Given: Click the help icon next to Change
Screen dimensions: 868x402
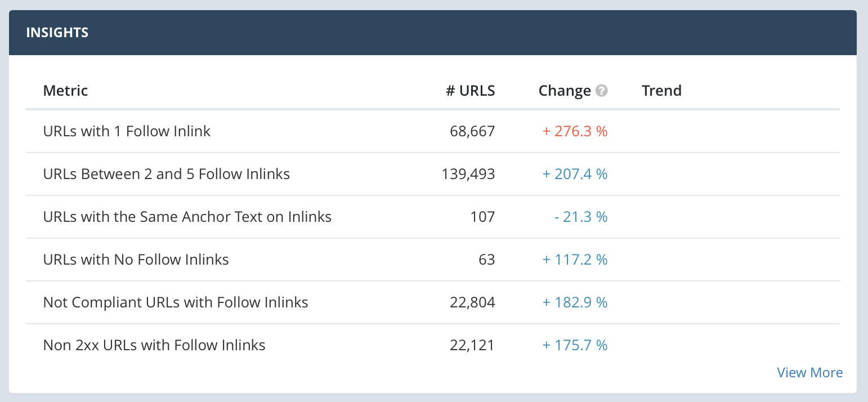Looking at the screenshot, I should pyautogui.click(x=602, y=91).
